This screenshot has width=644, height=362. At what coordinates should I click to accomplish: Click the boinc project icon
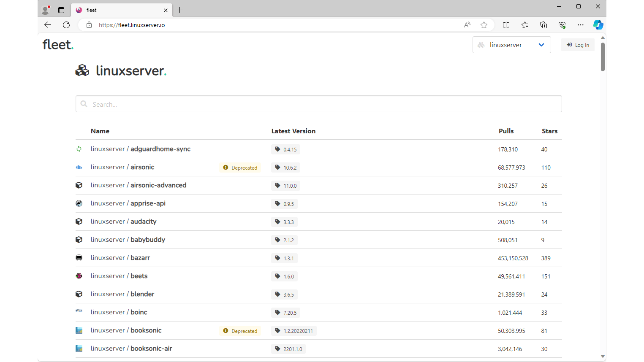[x=79, y=312]
